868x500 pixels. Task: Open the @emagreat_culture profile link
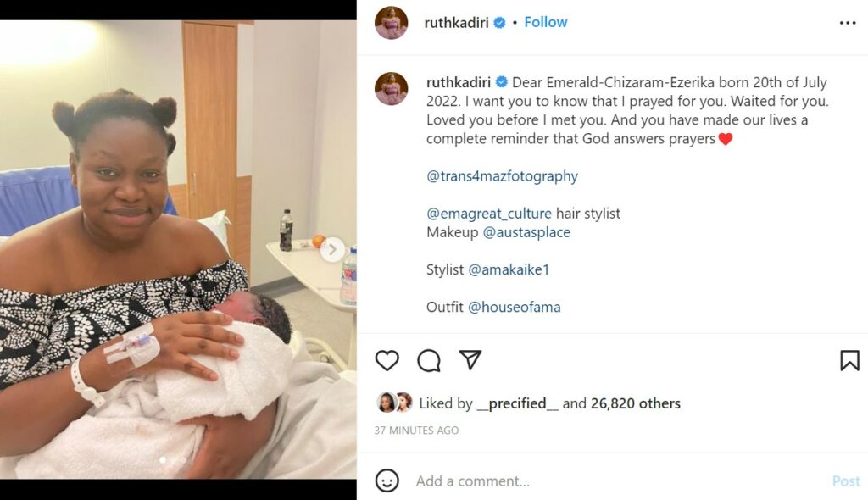(x=489, y=214)
